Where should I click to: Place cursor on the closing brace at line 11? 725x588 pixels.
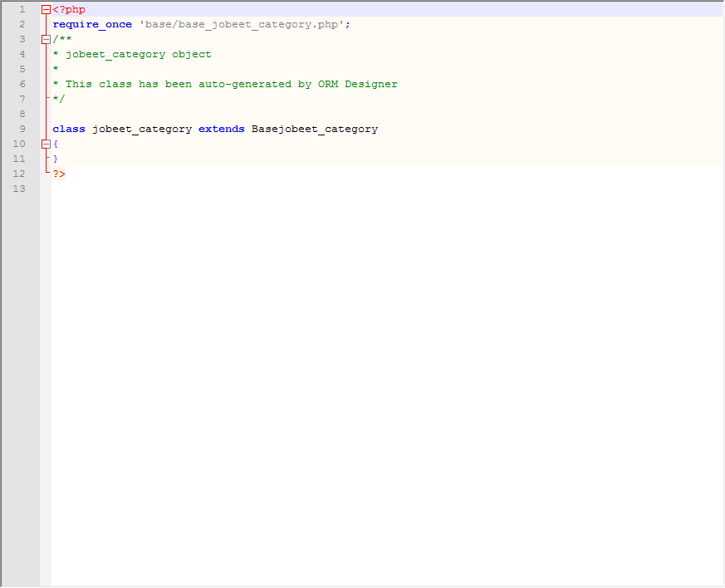click(56, 159)
